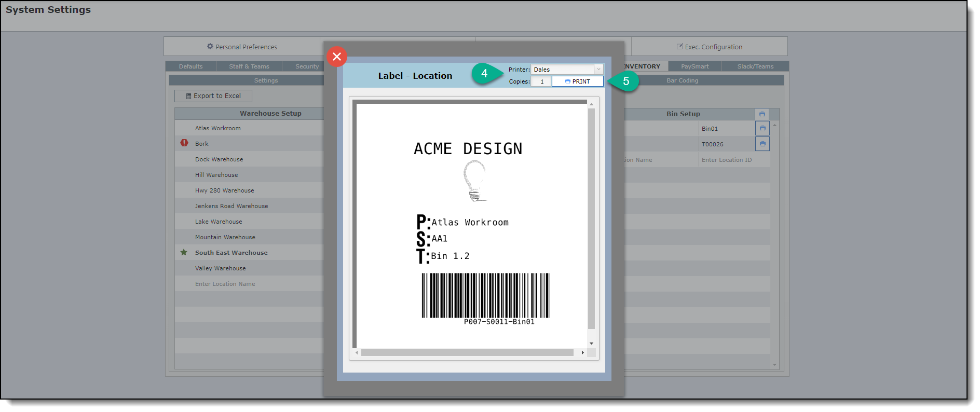Switch to Slack/Teams tab
The image size is (980, 412).
click(755, 66)
